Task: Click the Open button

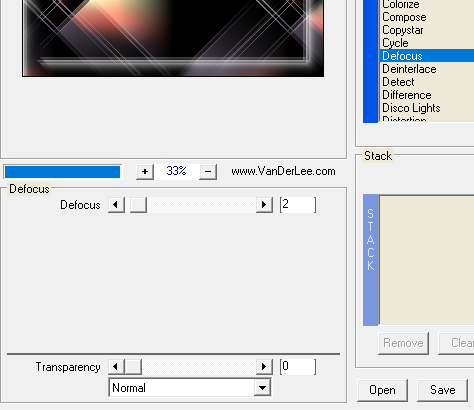Action: click(x=382, y=390)
